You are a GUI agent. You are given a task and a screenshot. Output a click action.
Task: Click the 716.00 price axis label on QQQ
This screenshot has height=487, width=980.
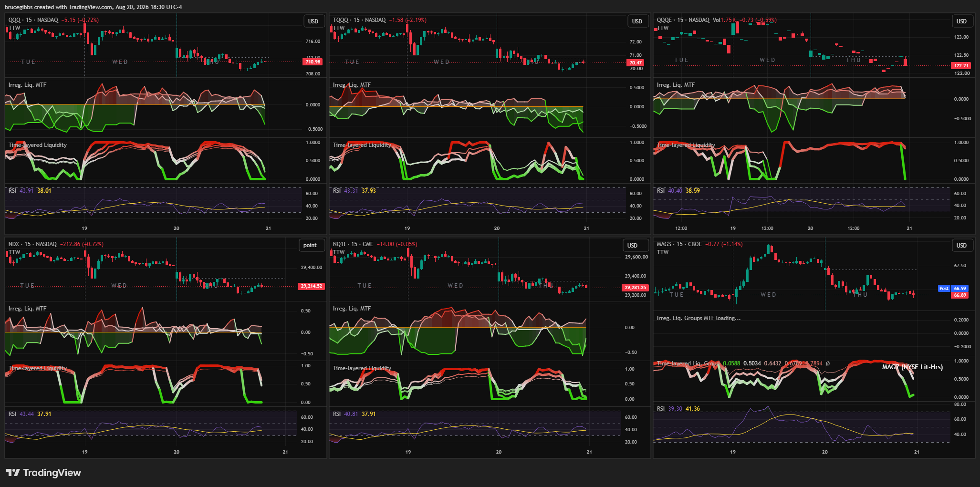pos(313,41)
